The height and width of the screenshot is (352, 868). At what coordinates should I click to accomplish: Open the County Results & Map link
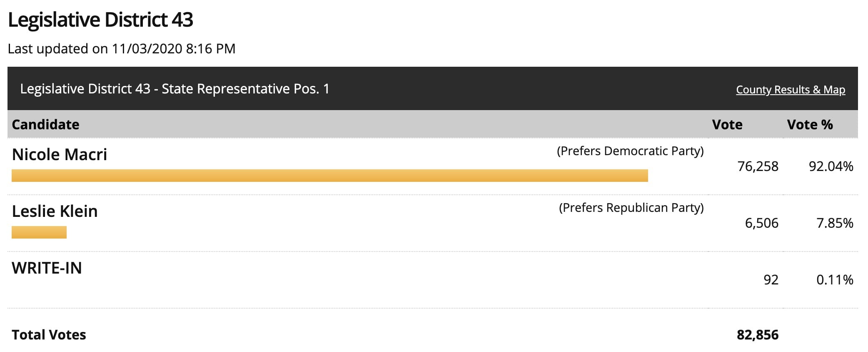(x=790, y=90)
